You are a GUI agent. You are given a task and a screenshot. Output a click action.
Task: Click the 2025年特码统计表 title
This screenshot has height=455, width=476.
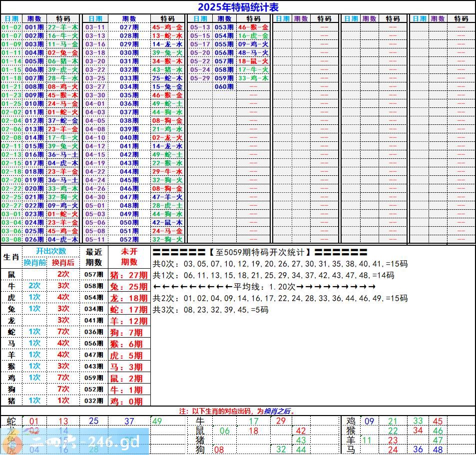point(238,7)
